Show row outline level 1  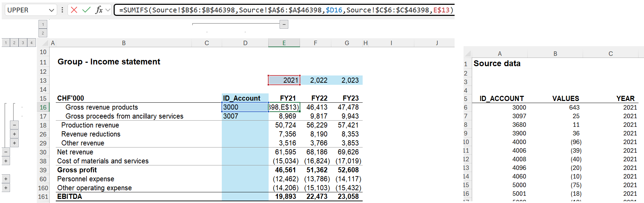[x=6, y=43]
